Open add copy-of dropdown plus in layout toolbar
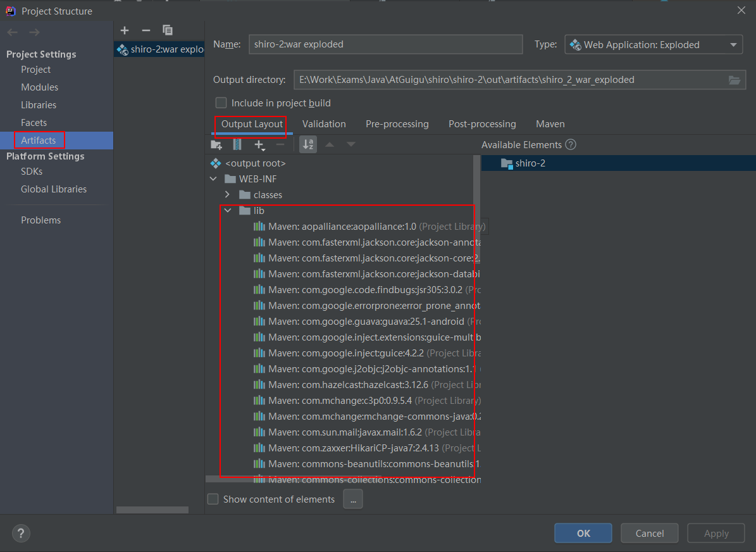 tap(259, 145)
